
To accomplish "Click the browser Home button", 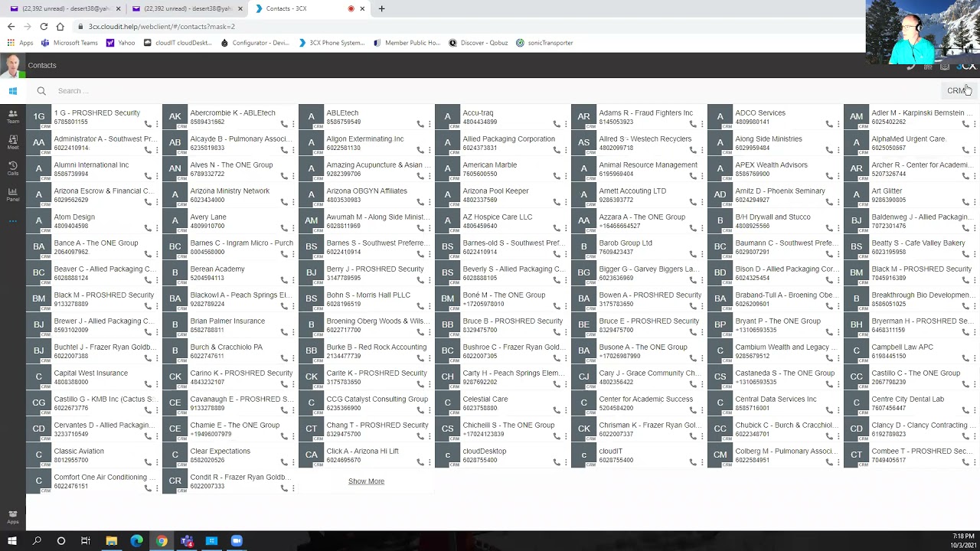I will click(60, 26).
